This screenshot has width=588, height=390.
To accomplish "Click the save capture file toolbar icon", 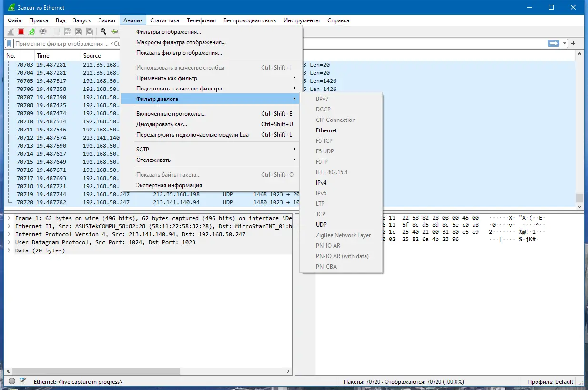I will [x=68, y=31].
